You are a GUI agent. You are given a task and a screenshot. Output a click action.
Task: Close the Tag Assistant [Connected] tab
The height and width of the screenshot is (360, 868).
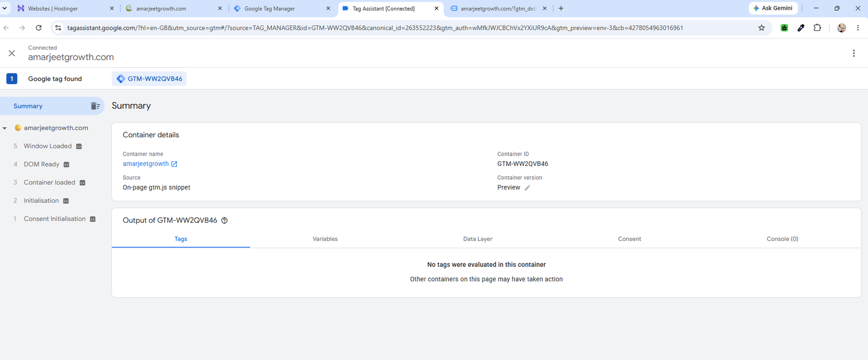click(436, 9)
